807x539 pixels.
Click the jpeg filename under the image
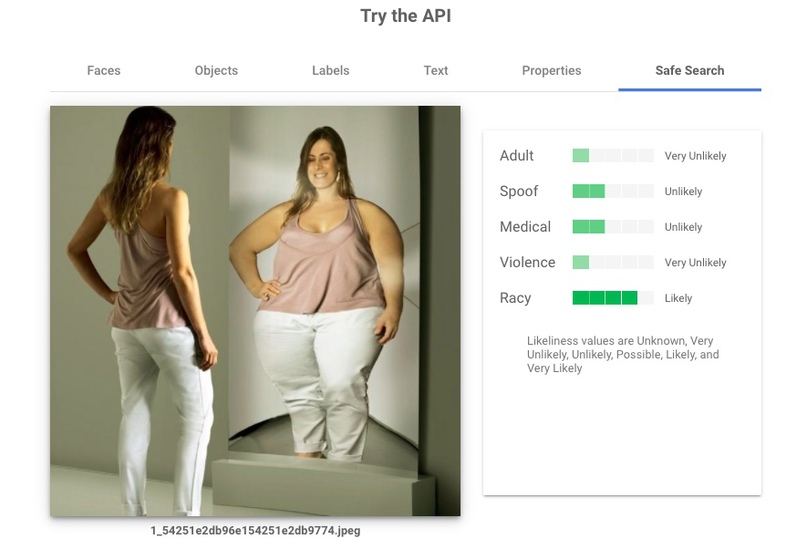255,530
